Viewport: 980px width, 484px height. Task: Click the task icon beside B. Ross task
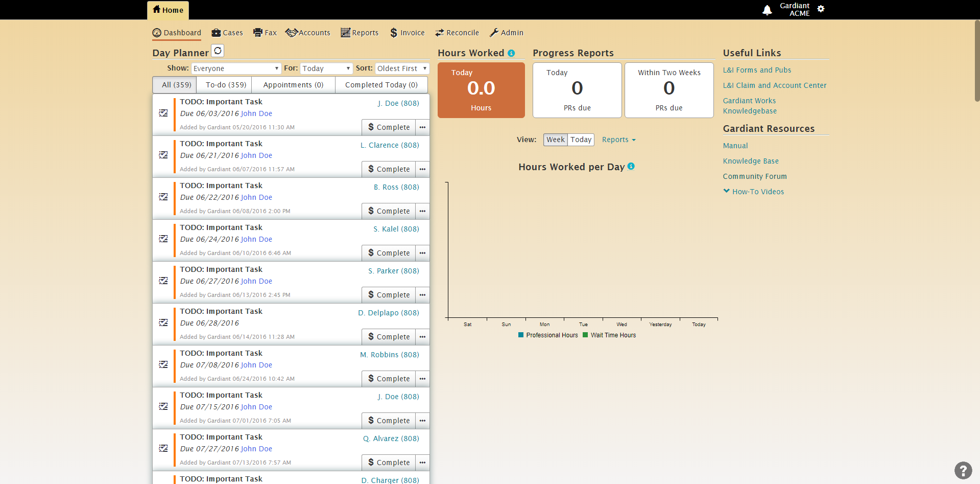click(x=163, y=197)
